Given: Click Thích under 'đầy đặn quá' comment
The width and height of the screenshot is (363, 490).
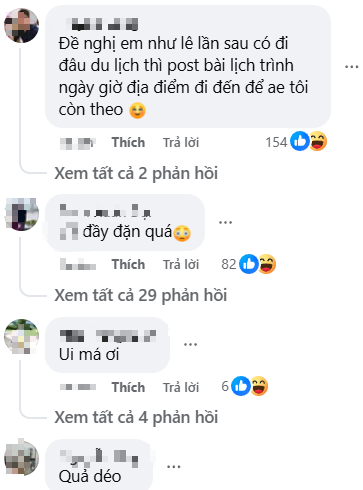Looking at the screenshot, I should 128,264.
